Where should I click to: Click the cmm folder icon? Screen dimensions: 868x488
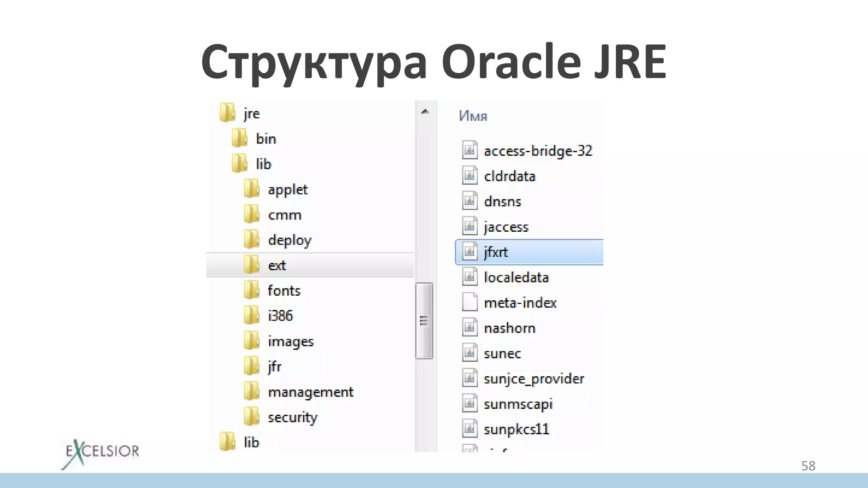coord(252,214)
